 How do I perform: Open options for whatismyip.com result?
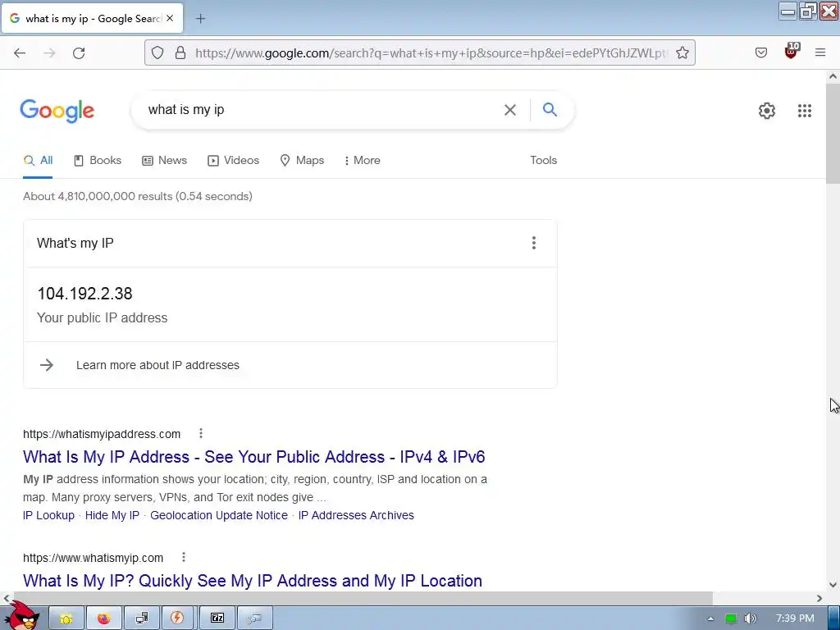(184, 557)
